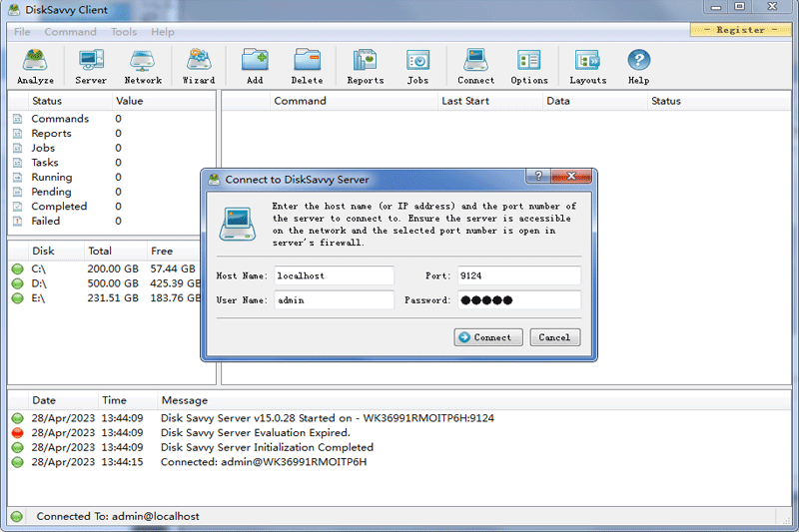Click the red icon of Evaluation Expired message
This screenshot has width=799, height=532.
click(x=17, y=433)
